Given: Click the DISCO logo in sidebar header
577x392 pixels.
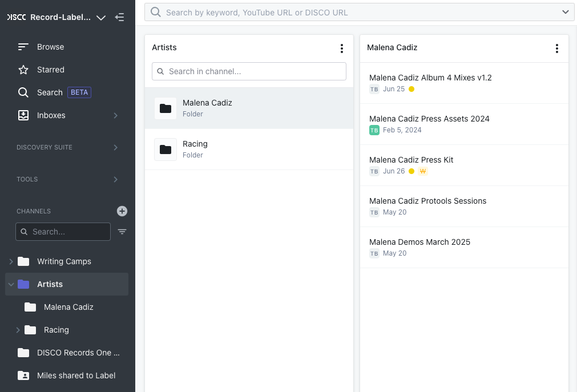Looking at the screenshot, I should pyautogui.click(x=17, y=17).
